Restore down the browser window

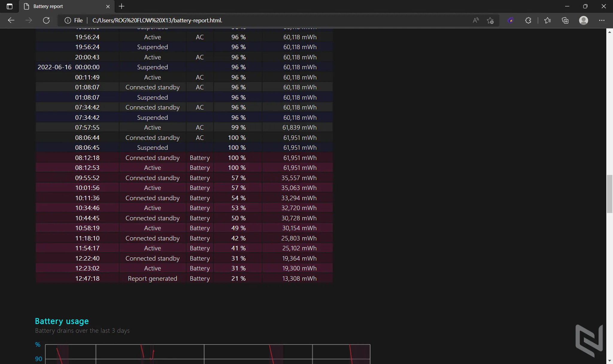(585, 6)
